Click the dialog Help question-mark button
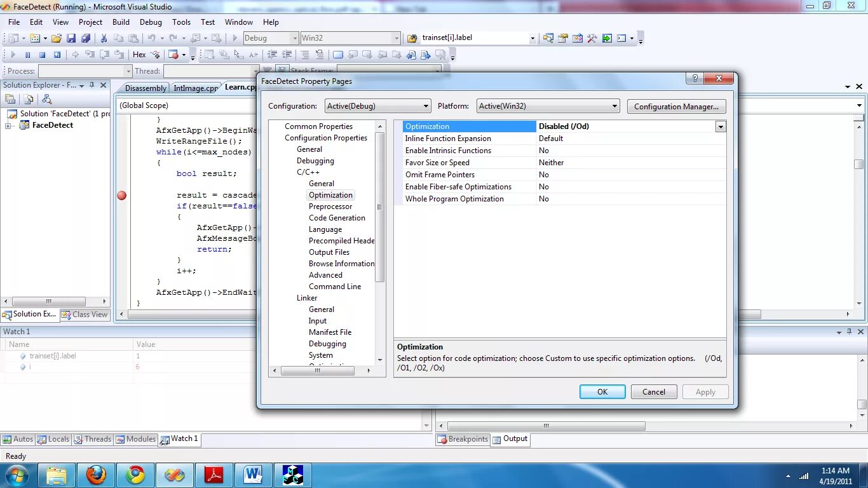The height and width of the screenshot is (488, 868). (695, 78)
